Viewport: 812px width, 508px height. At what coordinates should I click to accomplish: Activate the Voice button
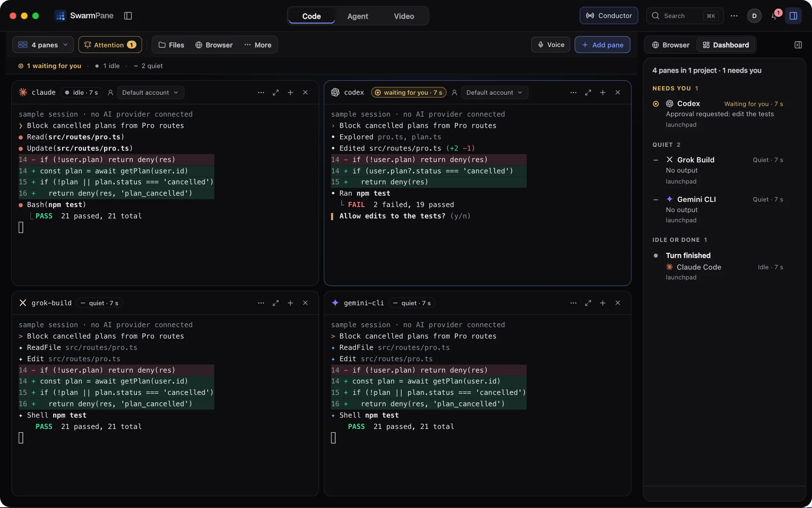[x=550, y=45]
